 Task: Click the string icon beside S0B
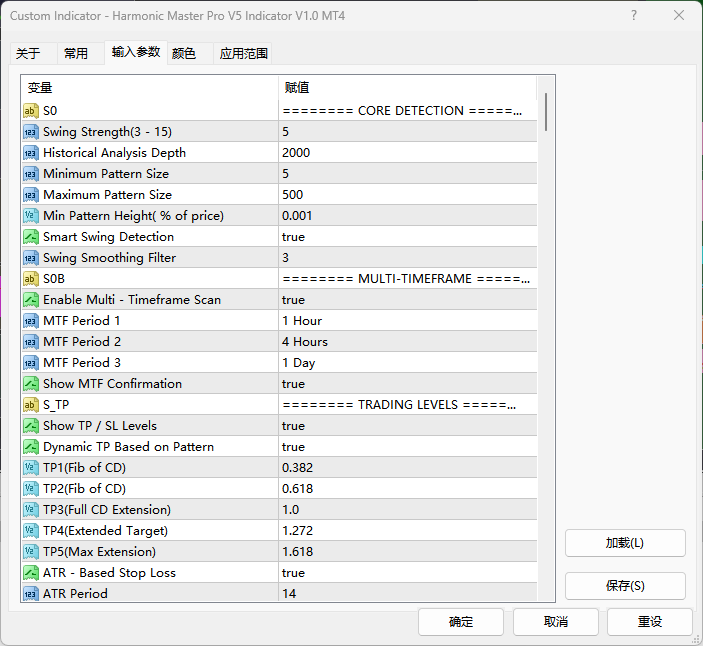point(30,279)
